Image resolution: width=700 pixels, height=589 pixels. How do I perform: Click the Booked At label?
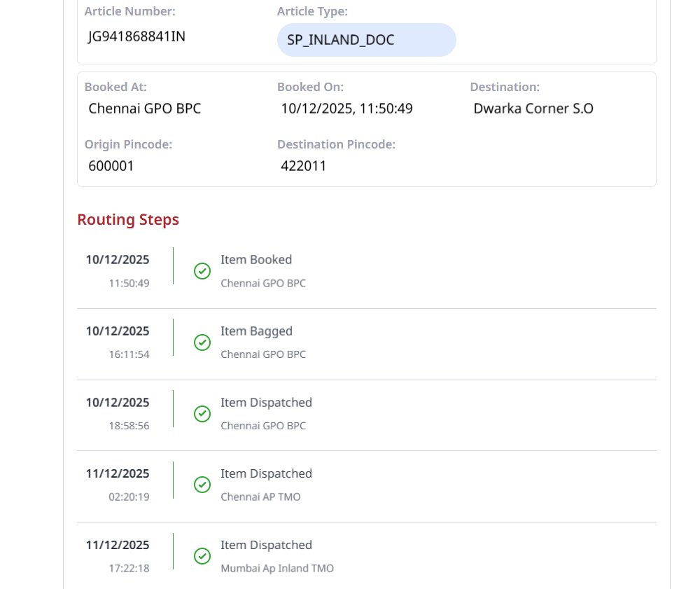click(x=115, y=87)
